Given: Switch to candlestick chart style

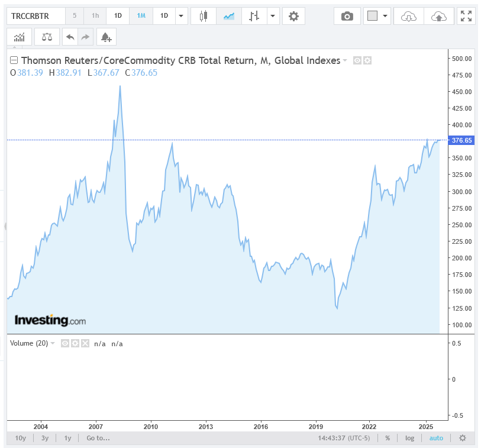Looking at the screenshot, I should (x=204, y=16).
